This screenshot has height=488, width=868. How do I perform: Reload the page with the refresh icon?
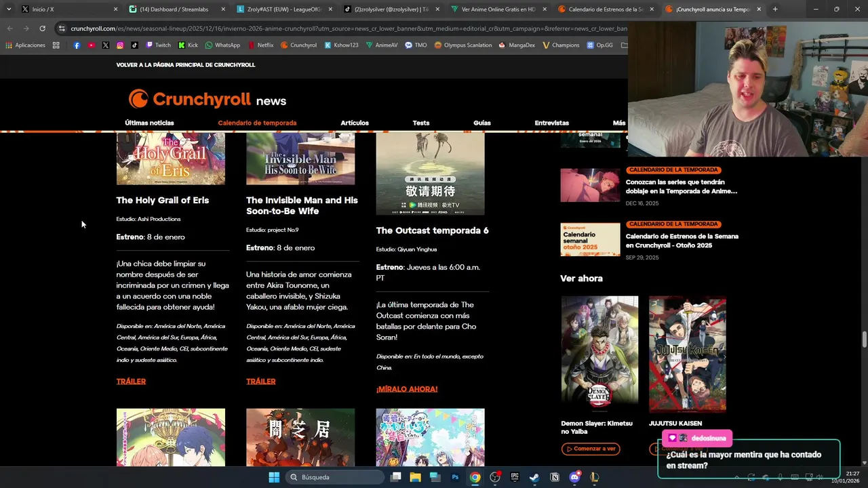[42, 28]
